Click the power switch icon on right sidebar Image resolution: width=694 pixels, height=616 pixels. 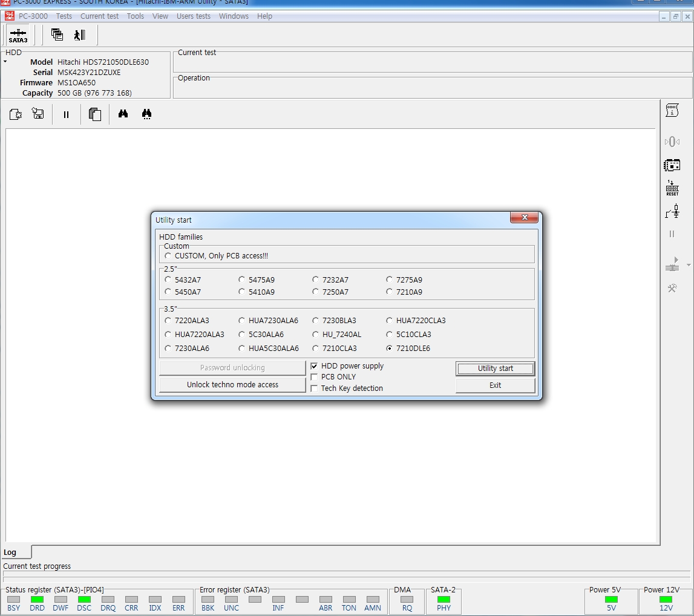pos(672,212)
